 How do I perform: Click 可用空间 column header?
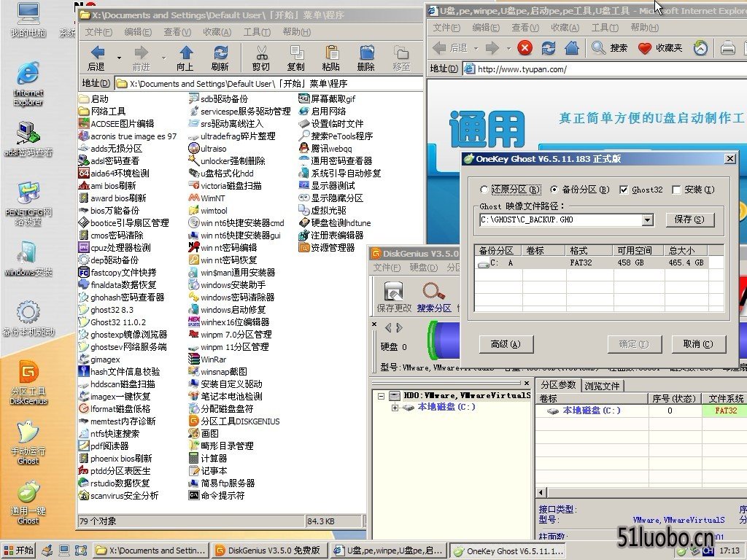(x=636, y=251)
